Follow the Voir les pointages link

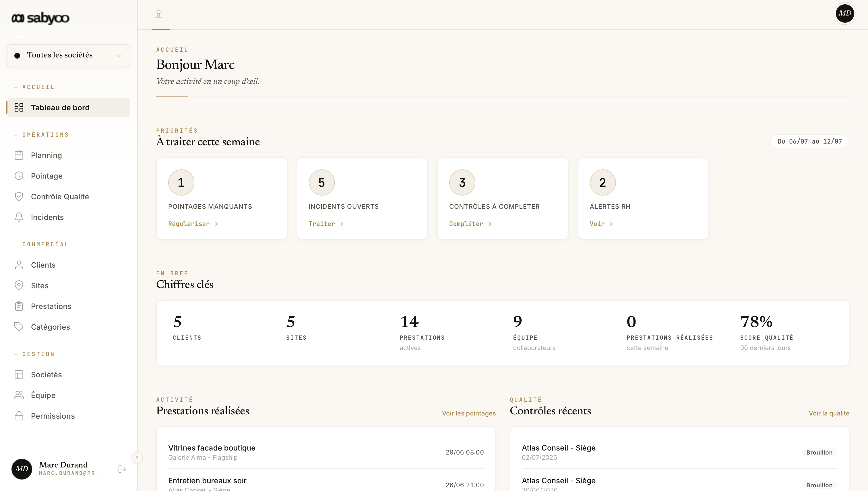point(469,413)
